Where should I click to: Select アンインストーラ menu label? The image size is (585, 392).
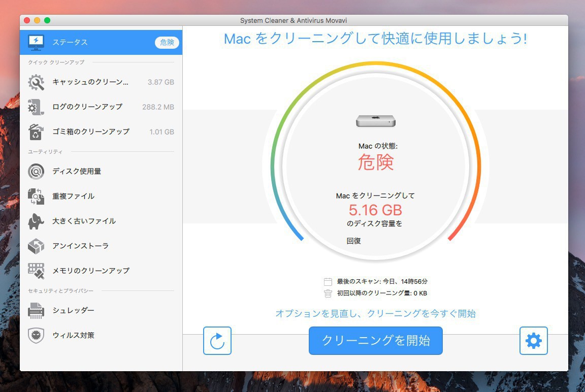pos(80,246)
